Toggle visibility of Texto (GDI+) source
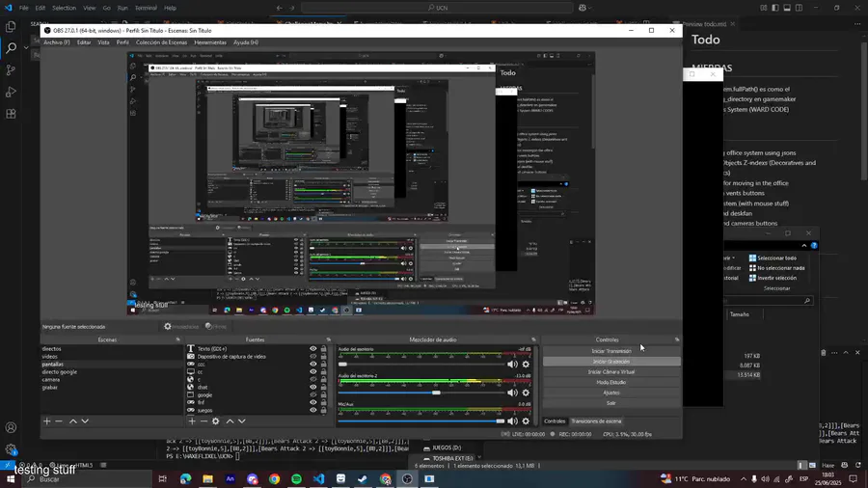Image resolution: width=868 pixels, height=488 pixels. pos(313,349)
